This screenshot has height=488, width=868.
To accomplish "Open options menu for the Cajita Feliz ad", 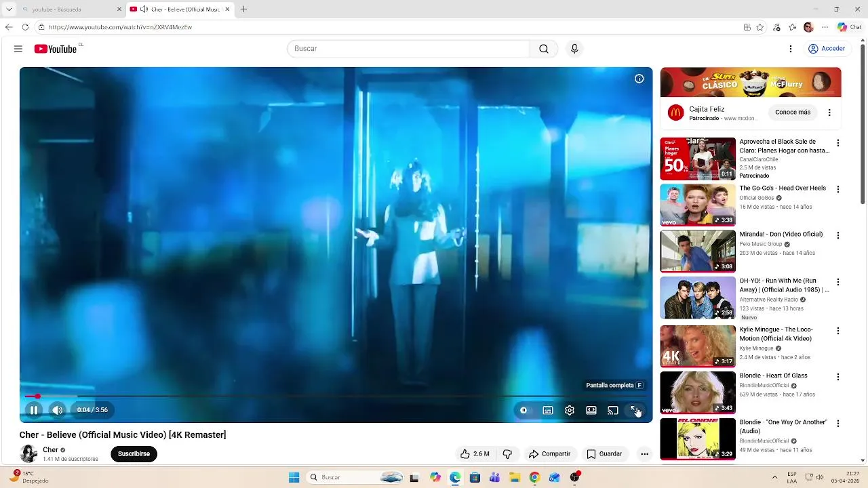I will click(829, 113).
